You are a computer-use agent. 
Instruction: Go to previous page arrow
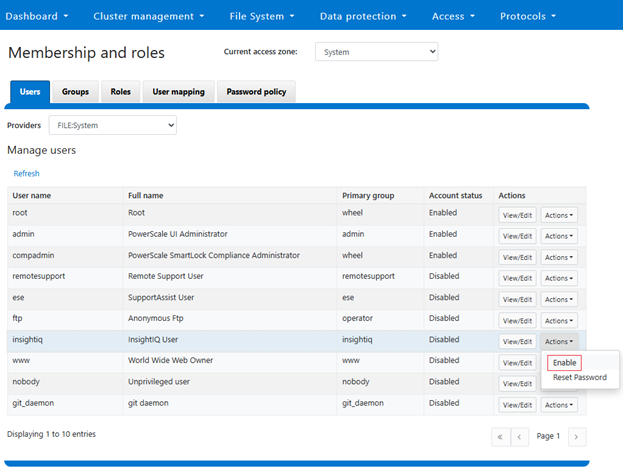pos(520,437)
